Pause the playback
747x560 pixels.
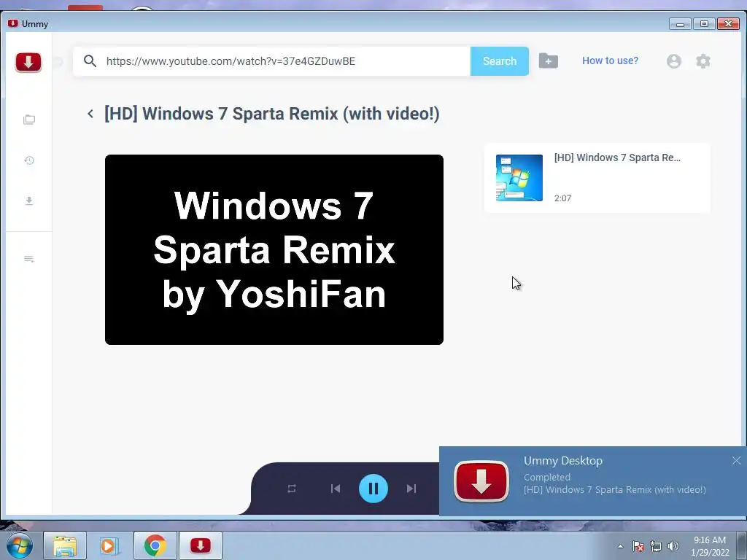373,489
